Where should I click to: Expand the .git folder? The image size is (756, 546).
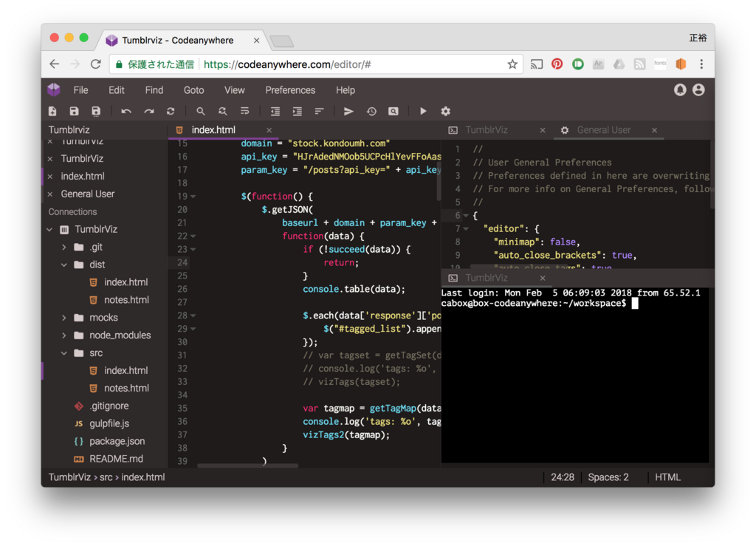[x=63, y=247]
